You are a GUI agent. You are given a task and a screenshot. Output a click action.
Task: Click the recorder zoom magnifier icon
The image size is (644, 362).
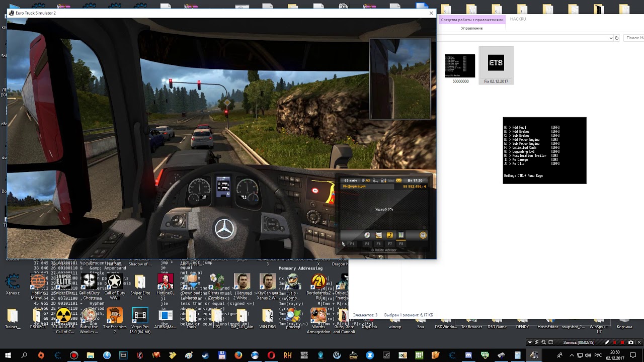pyautogui.click(x=543, y=342)
